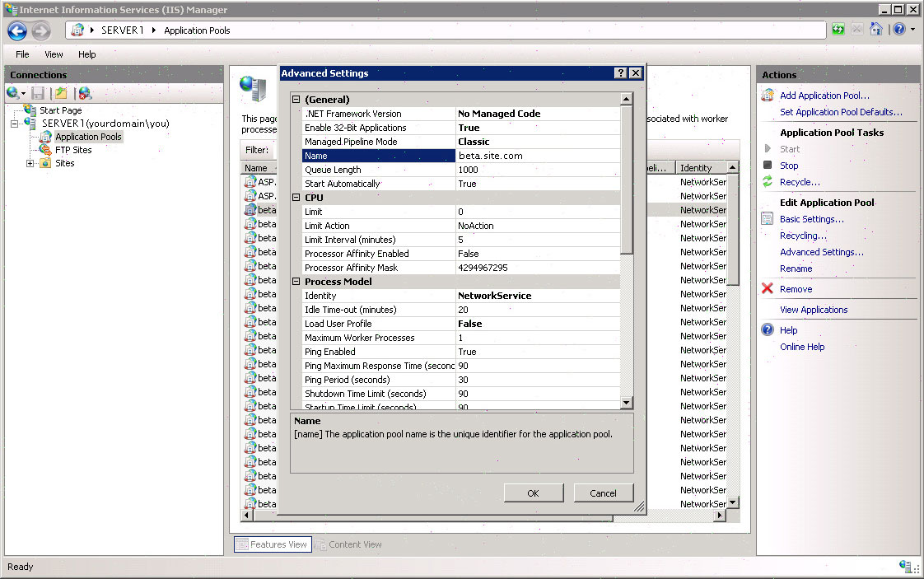
Task: Open the View menu
Action: (54, 54)
